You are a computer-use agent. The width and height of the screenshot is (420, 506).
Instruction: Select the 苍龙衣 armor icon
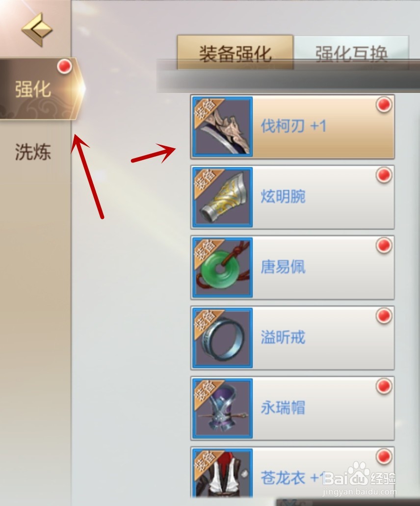coord(223,473)
